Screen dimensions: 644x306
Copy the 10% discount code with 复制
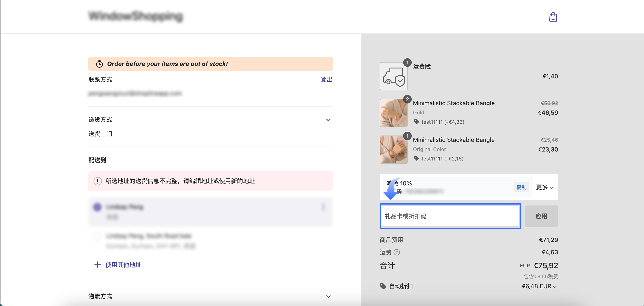pyautogui.click(x=521, y=187)
